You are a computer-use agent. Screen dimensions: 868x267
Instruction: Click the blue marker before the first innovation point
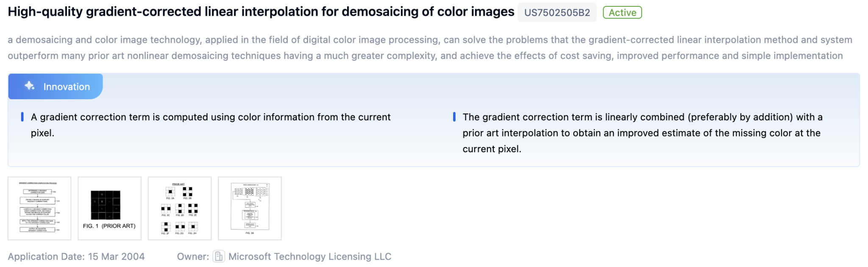[x=22, y=118]
